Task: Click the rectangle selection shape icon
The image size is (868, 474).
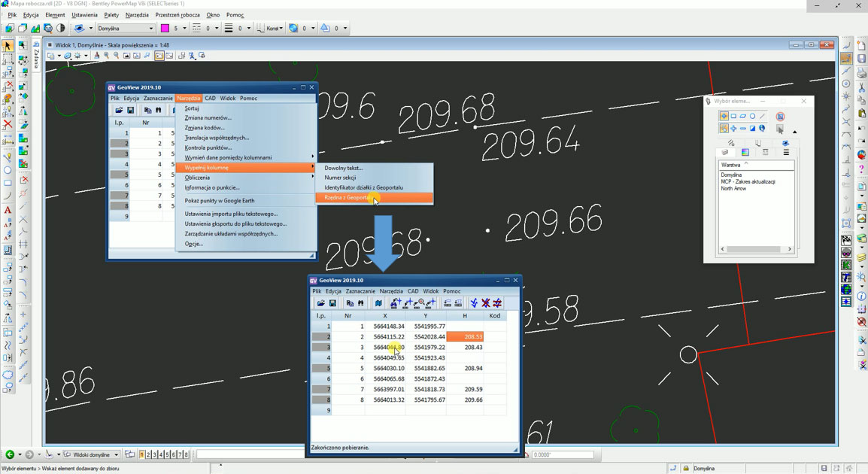Action: point(733,117)
